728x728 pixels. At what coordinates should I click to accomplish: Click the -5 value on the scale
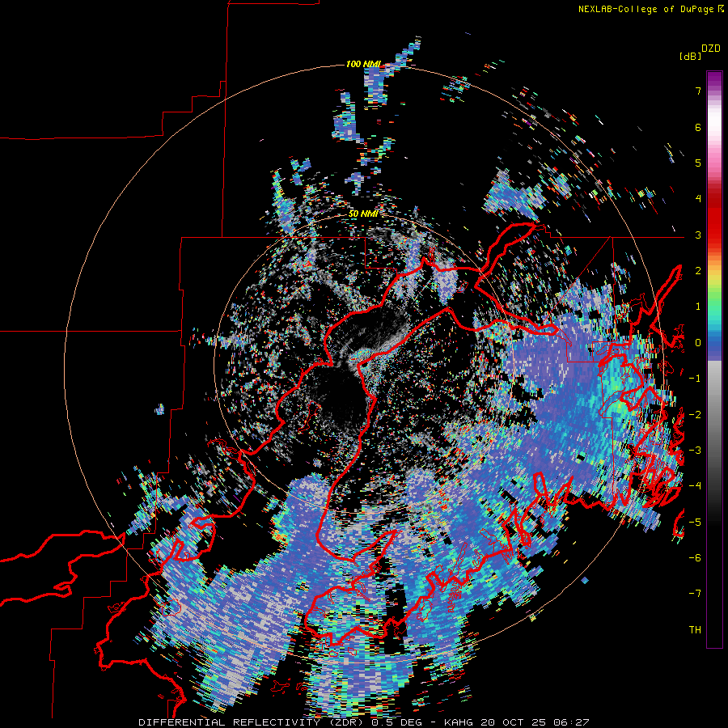click(695, 522)
